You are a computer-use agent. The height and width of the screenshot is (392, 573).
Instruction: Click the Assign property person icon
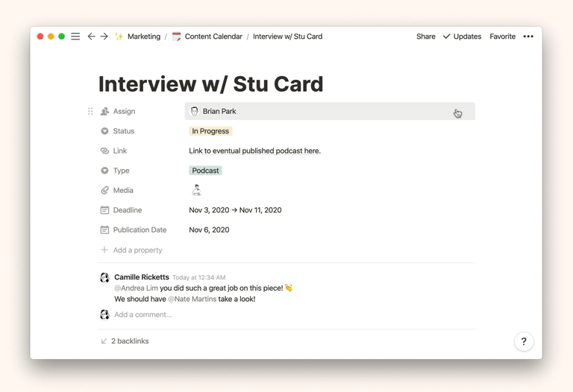pyautogui.click(x=104, y=111)
